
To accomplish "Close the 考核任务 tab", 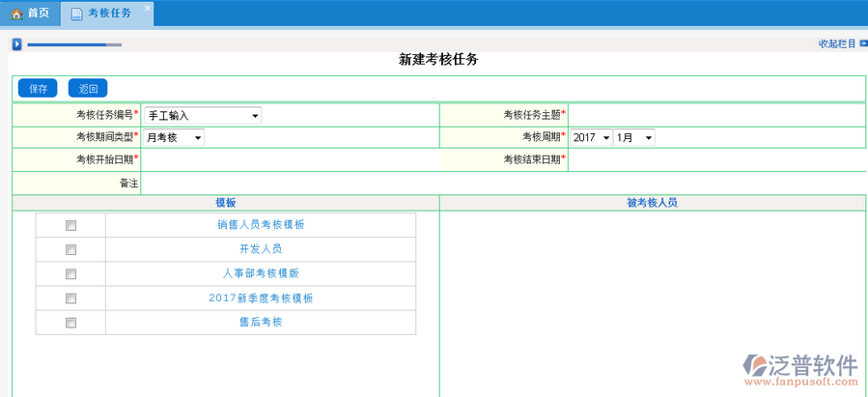I will (147, 8).
